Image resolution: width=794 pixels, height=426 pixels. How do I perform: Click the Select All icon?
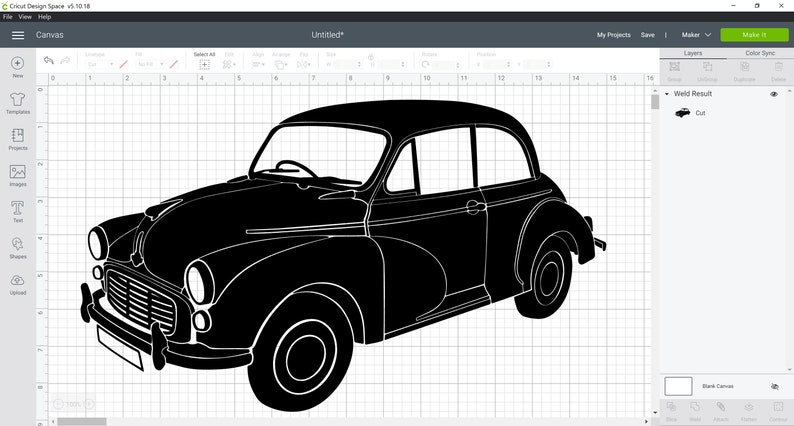click(x=205, y=64)
